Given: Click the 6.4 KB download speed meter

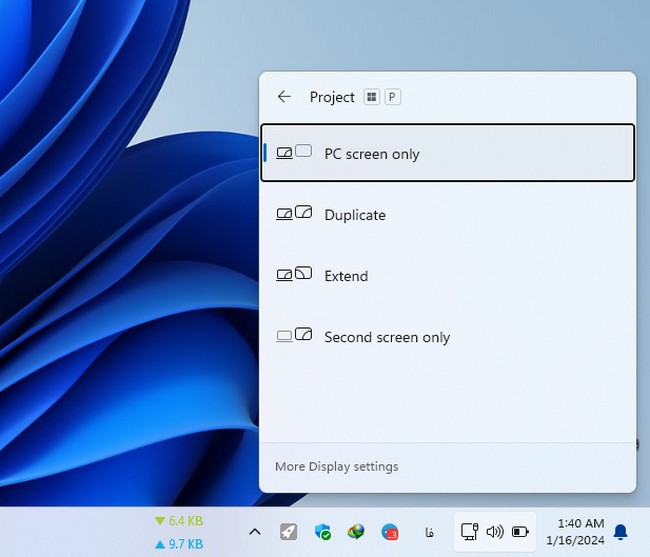Looking at the screenshot, I should tap(179, 521).
